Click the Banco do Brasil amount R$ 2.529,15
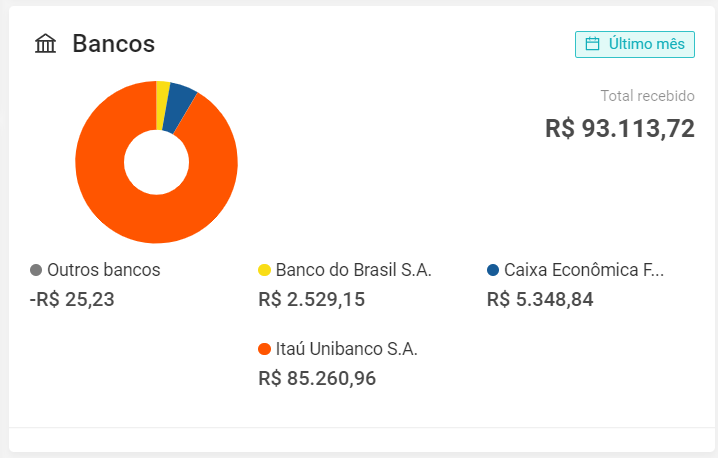The width and height of the screenshot is (718, 458). [x=311, y=300]
